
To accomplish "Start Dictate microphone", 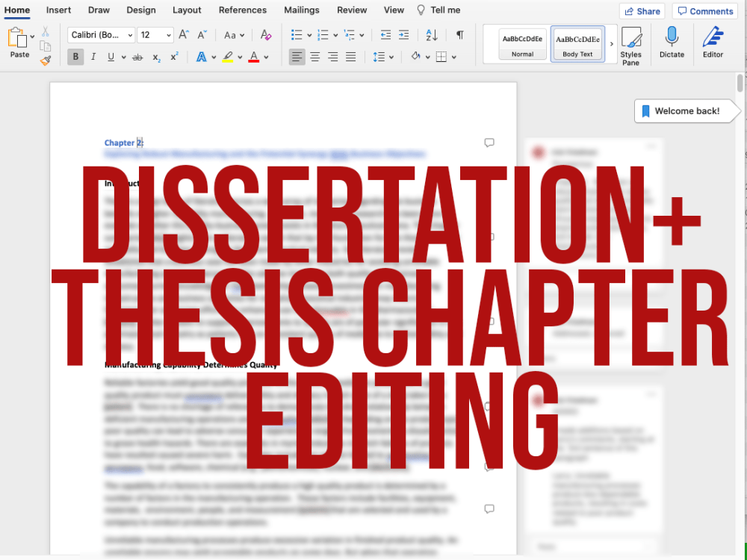I will tap(672, 42).
